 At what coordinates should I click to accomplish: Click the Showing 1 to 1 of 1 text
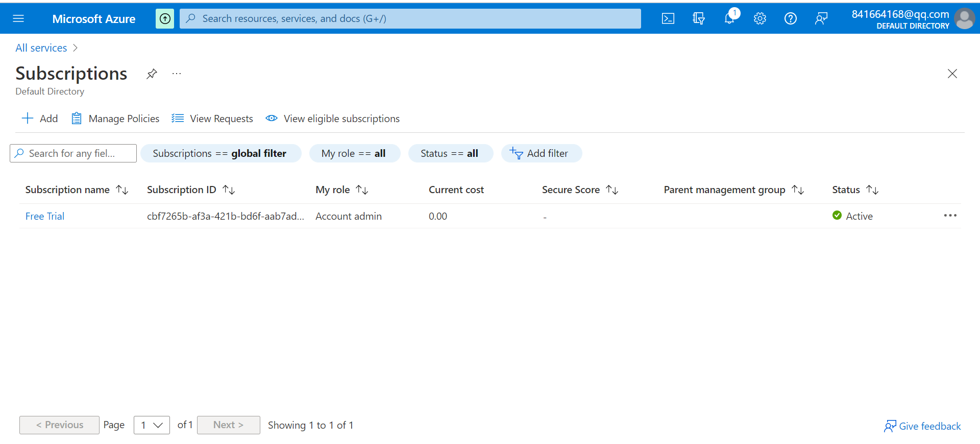coord(310,425)
